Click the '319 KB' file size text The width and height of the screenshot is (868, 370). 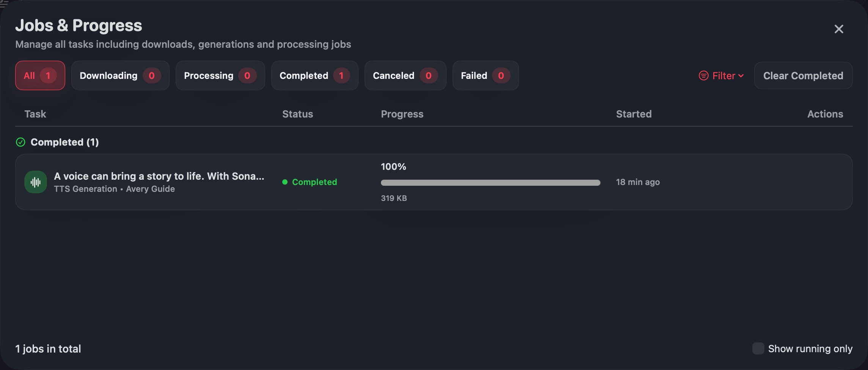[x=394, y=198]
